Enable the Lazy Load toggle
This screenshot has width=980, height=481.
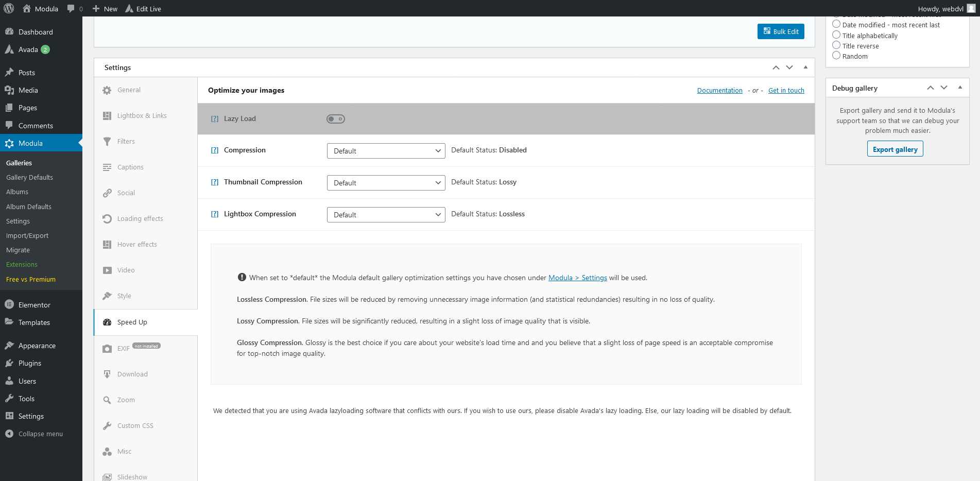point(335,118)
